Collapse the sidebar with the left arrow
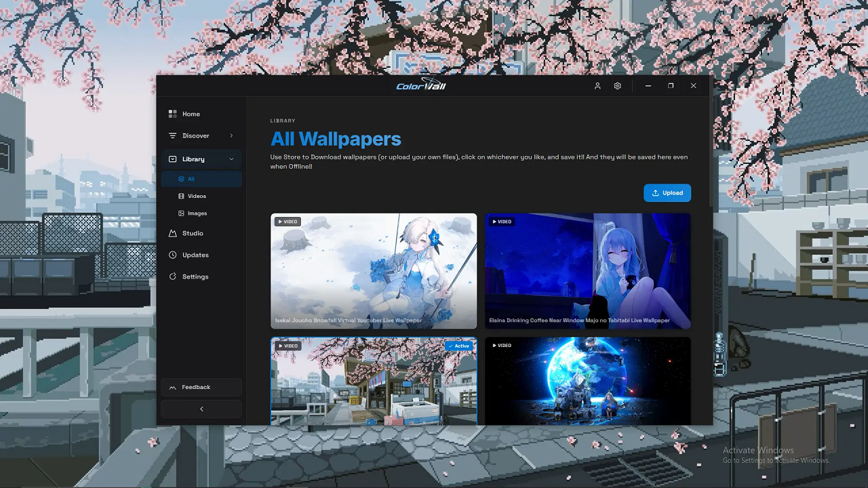Screen dimensions: 868x488 201,409
